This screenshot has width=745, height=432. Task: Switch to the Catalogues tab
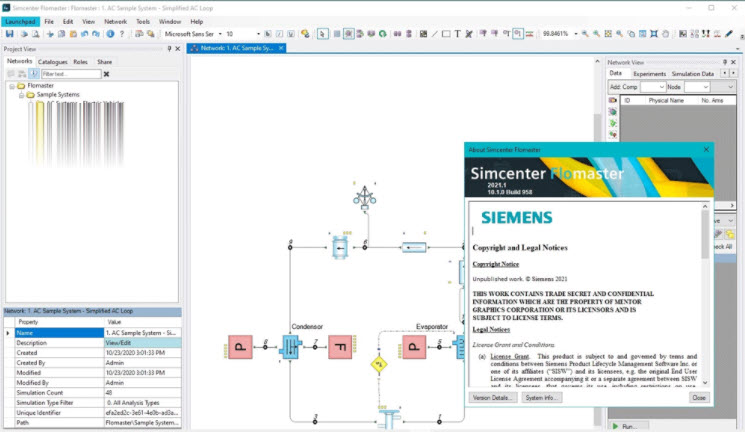(52, 62)
